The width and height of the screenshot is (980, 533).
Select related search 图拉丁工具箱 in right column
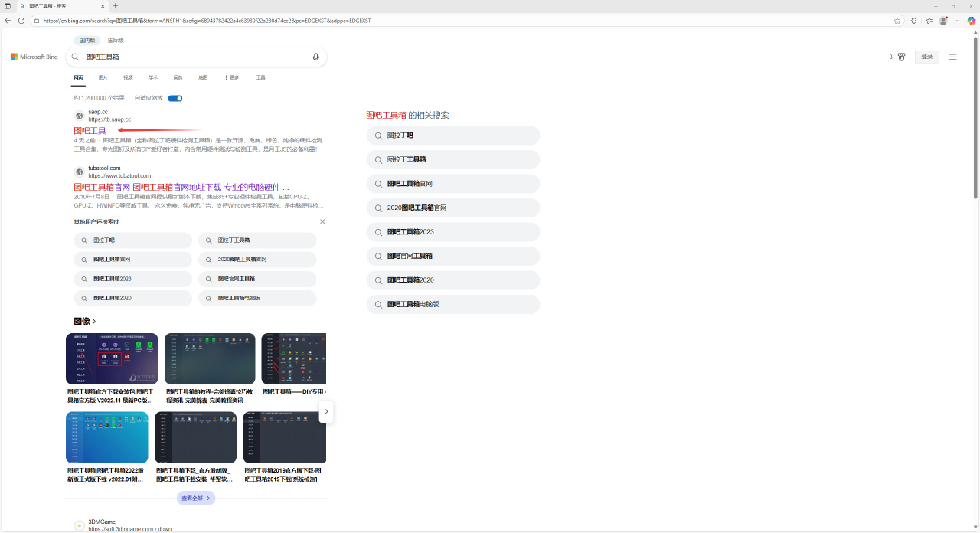click(x=453, y=159)
